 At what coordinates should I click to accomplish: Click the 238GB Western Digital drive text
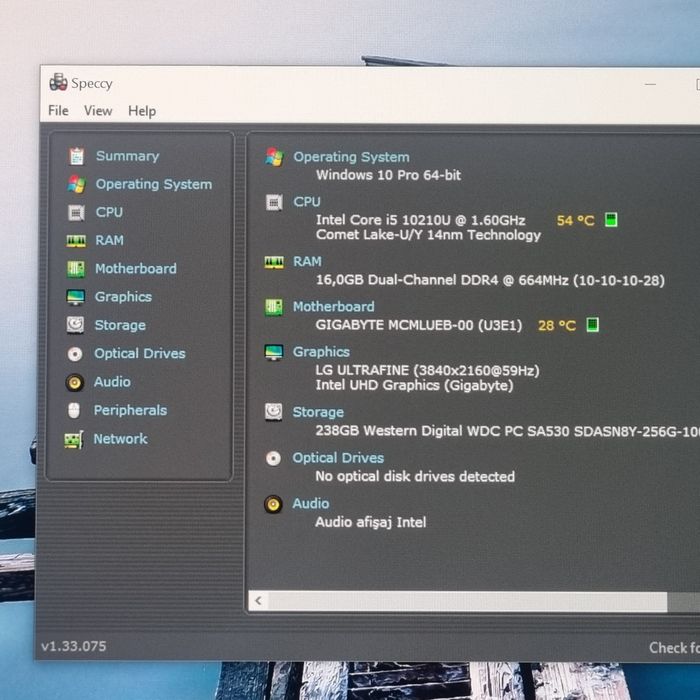[508, 431]
